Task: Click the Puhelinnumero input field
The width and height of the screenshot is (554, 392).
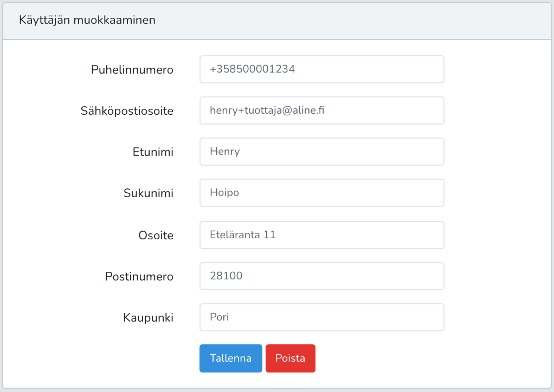Action: [321, 69]
